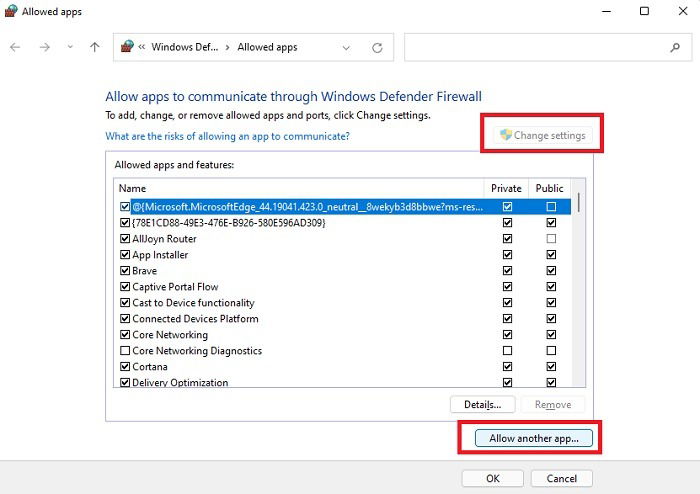700x494 pixels.
Task: Click the Allowed apps breadcrumb
Action: 267,47
